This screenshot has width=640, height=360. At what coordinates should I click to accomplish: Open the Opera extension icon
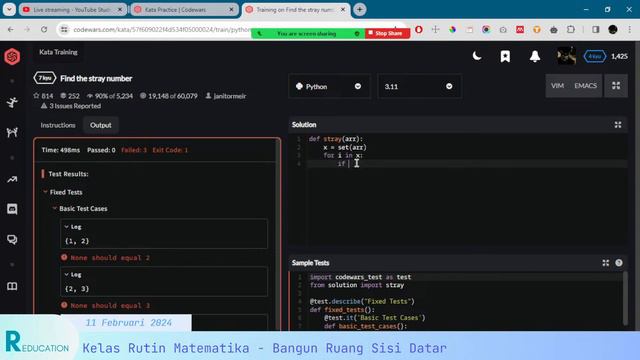pos(419,29)
